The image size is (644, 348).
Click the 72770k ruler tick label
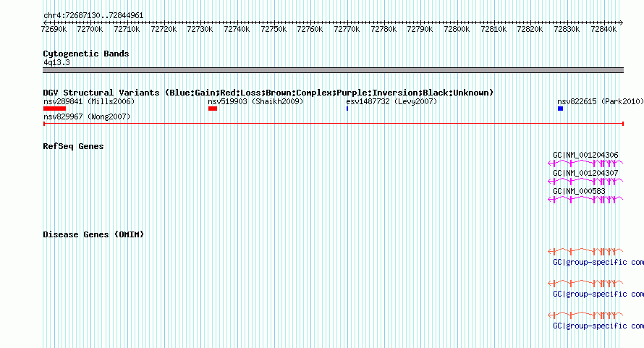pos(347,29)
